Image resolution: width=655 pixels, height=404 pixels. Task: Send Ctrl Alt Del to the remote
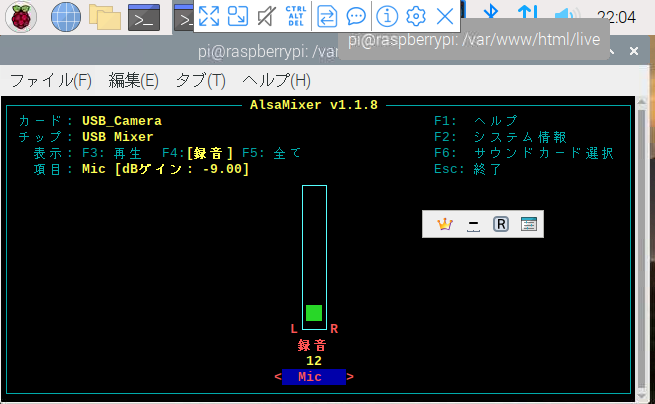[296, 16]
